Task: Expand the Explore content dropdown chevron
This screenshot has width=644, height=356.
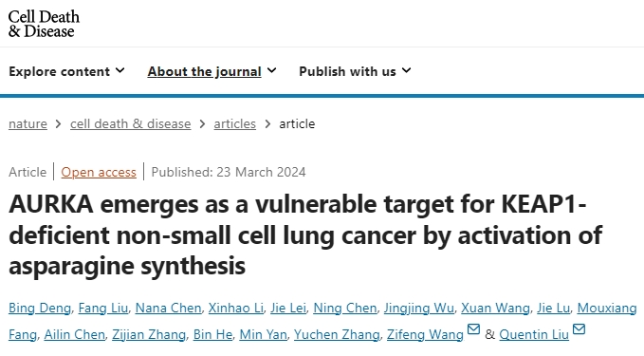Action: [120, 70]
